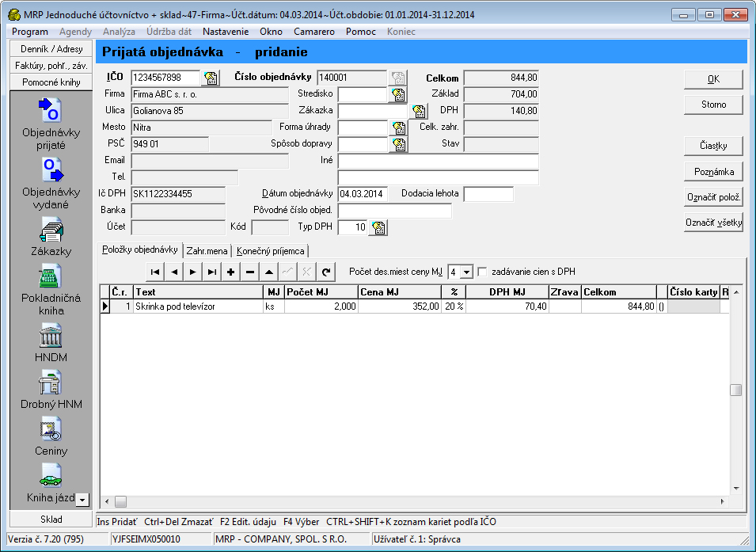Add new row with plus button
The width and height of the screenshot is (756, 552).
click(x=230, y=272)
